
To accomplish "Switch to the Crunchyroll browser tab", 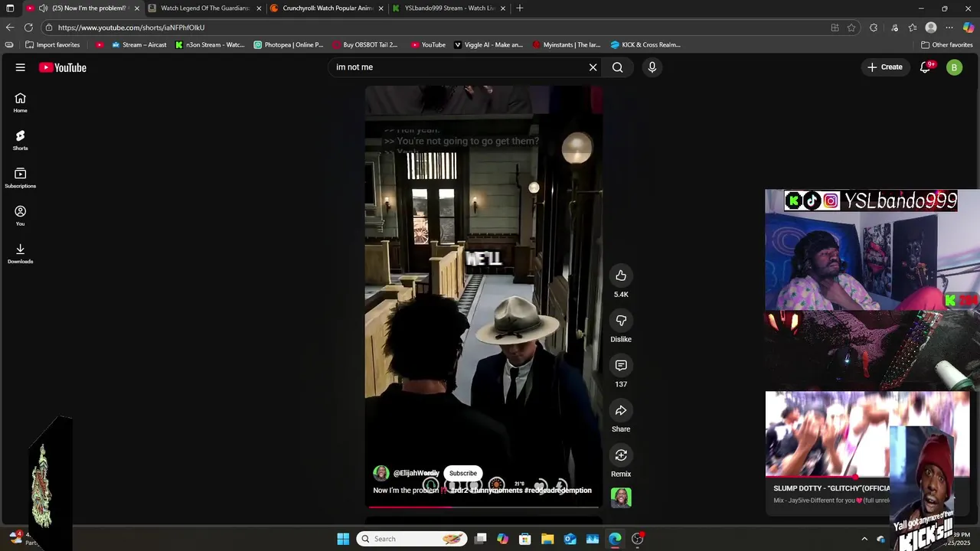I will click(x=327, y=8).
